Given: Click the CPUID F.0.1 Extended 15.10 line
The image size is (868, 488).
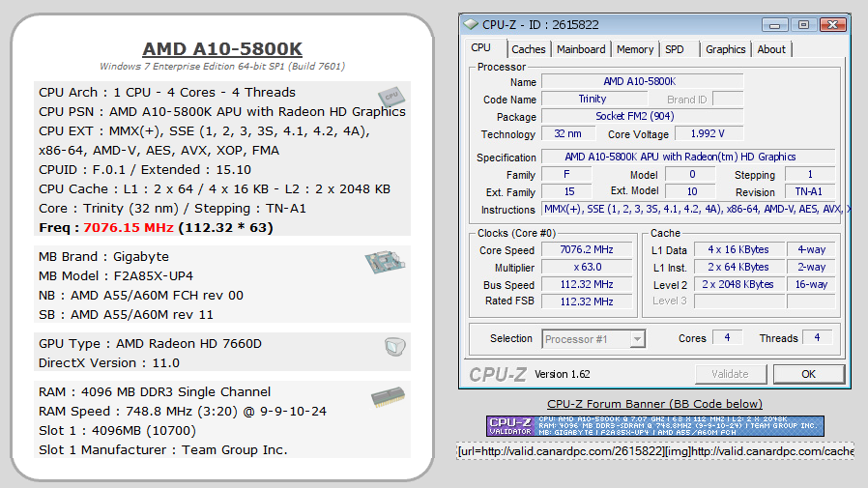Looking at the screenshot, I should tap(145, 170).
